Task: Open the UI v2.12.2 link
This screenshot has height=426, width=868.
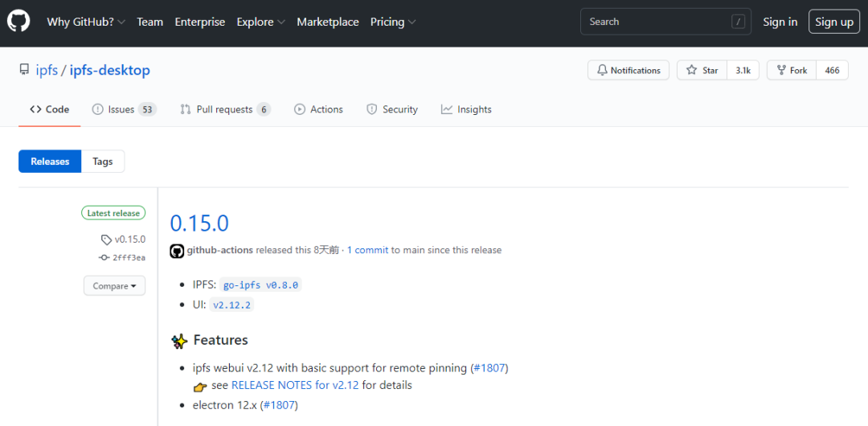Action: (x=231, y=305)
